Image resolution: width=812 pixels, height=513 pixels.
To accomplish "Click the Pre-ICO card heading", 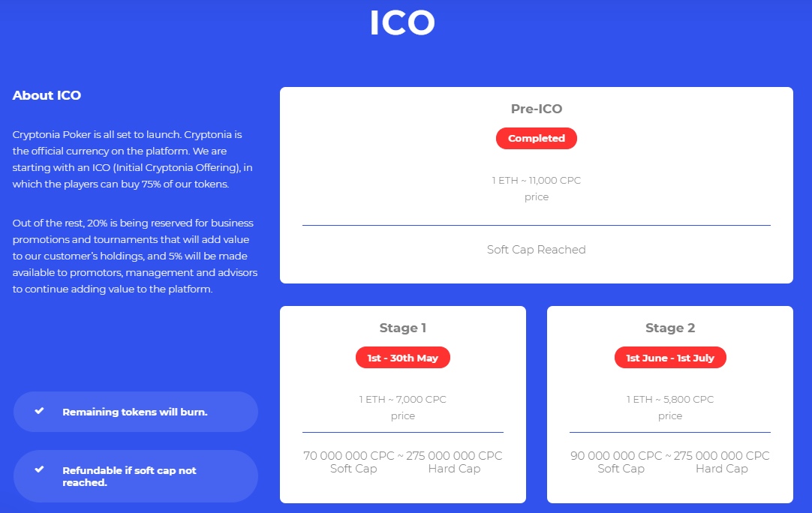I will (536, 109).
